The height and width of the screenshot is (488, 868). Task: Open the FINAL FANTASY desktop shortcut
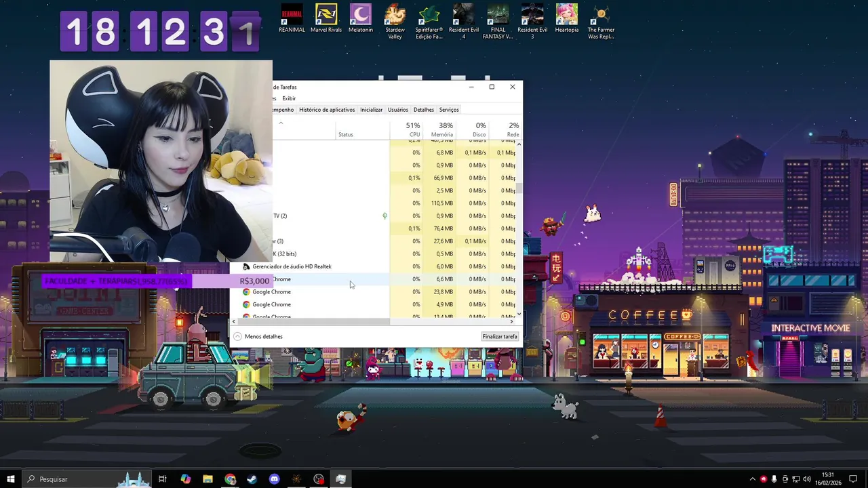coord(498,22)
